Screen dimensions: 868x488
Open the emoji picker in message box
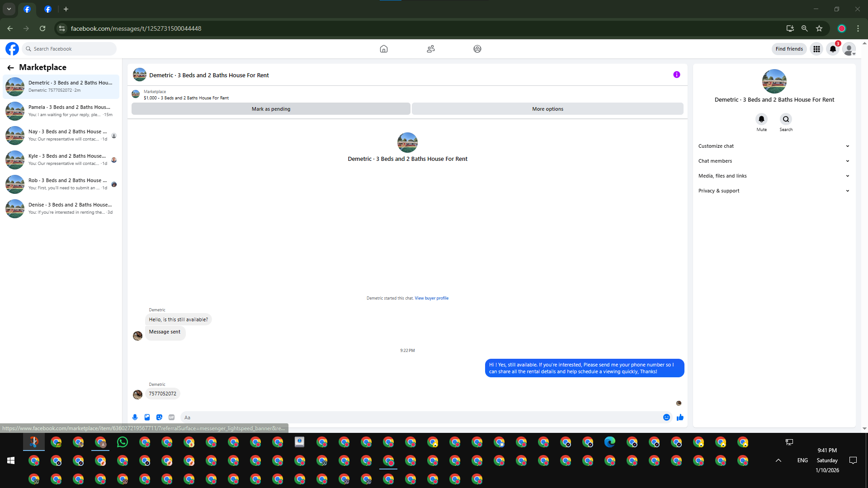(x=666, y=417)
